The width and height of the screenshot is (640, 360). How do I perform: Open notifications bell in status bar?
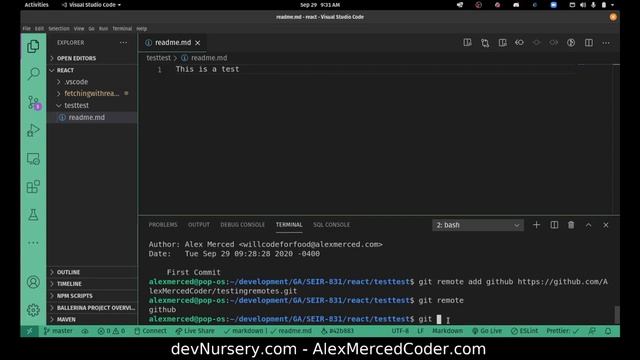(608, 331)
